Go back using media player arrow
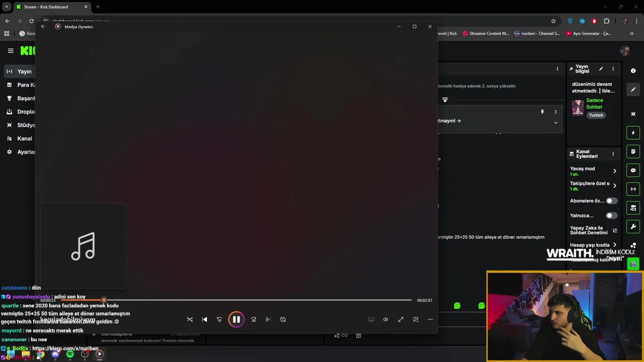Screen dimensions: 644x362 pos(43,26)
